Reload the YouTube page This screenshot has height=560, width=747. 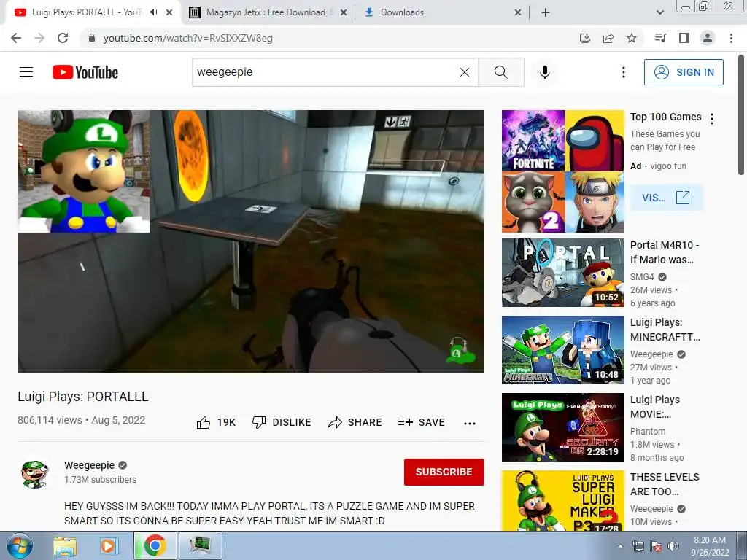(63, 38)
